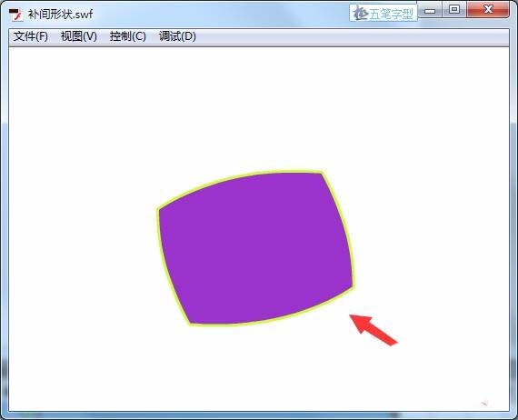Click the Flash Player icon in title bar
The height and width of the screenshot is (420, 518).
coord(15,15)
